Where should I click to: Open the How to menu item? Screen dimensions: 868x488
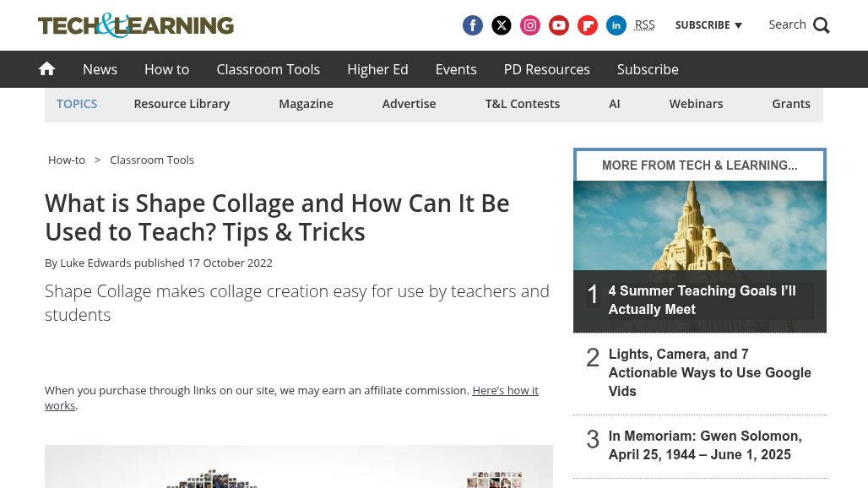pos(166,69)
